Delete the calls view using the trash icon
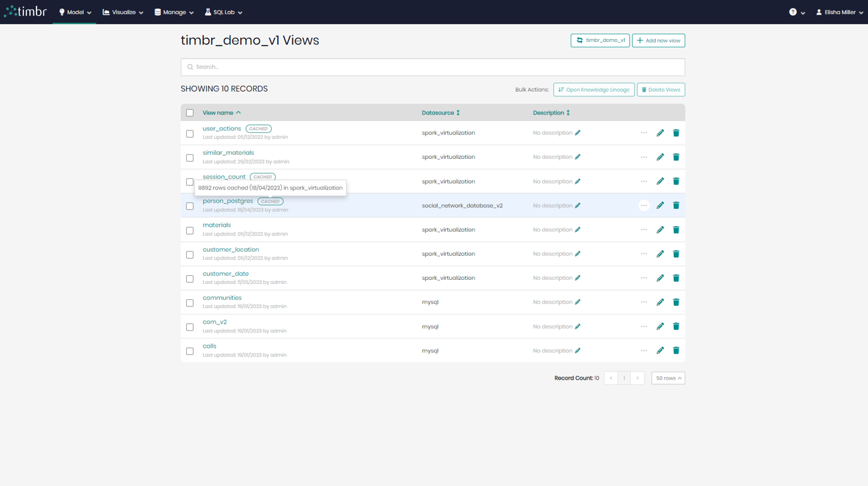The image size is (868, 486). 676,350
